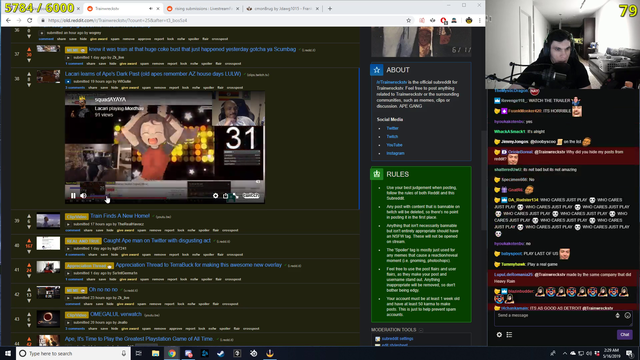Open a new browser tab
The width and height of the screenshot is (640, 360).
tap(330, 9)
